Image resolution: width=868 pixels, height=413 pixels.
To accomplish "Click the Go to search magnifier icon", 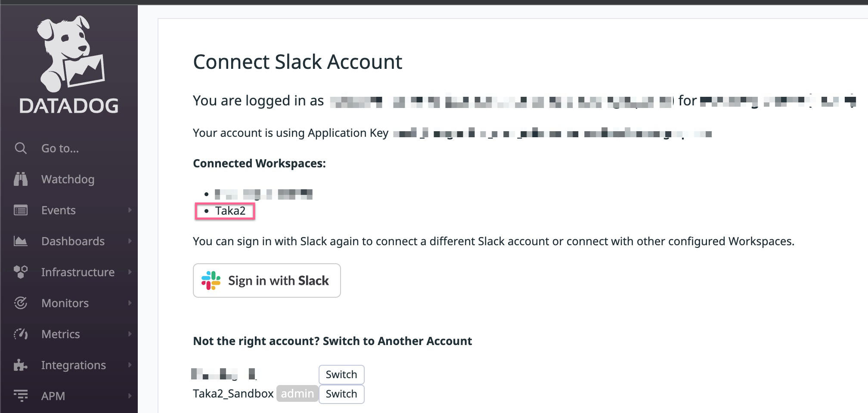I will click(21, 148).
